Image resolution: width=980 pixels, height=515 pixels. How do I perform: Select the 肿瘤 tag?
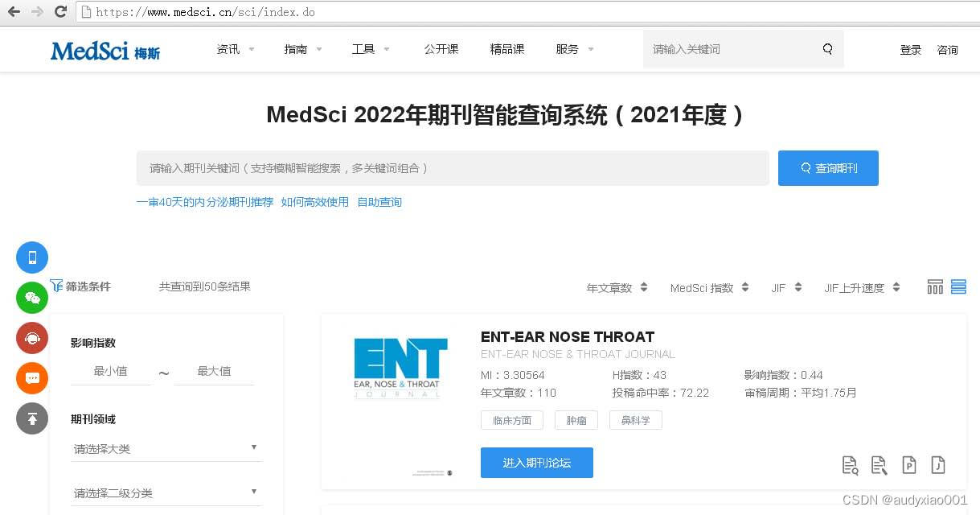click(x=576, y=420)
